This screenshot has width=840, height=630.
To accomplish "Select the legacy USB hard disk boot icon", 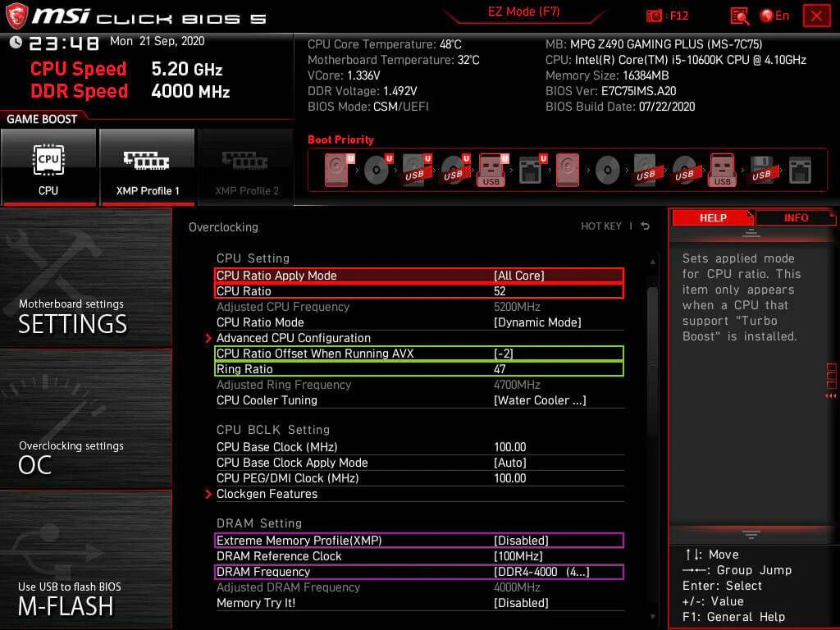I will coord(646,170).
